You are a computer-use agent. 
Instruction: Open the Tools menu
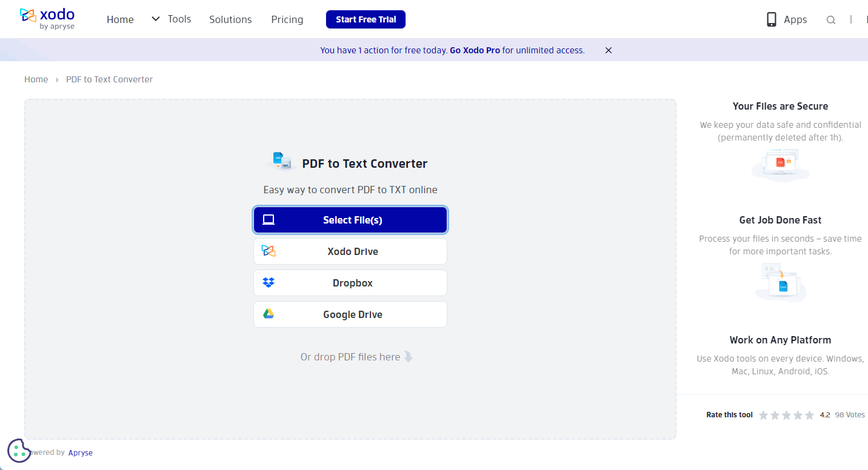(x=179, y=19)
